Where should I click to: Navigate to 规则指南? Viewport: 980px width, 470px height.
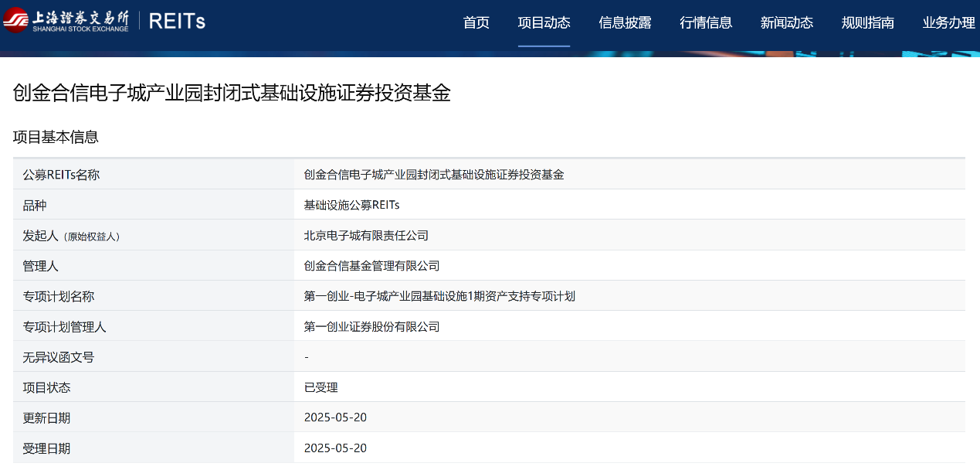point(867,23)
